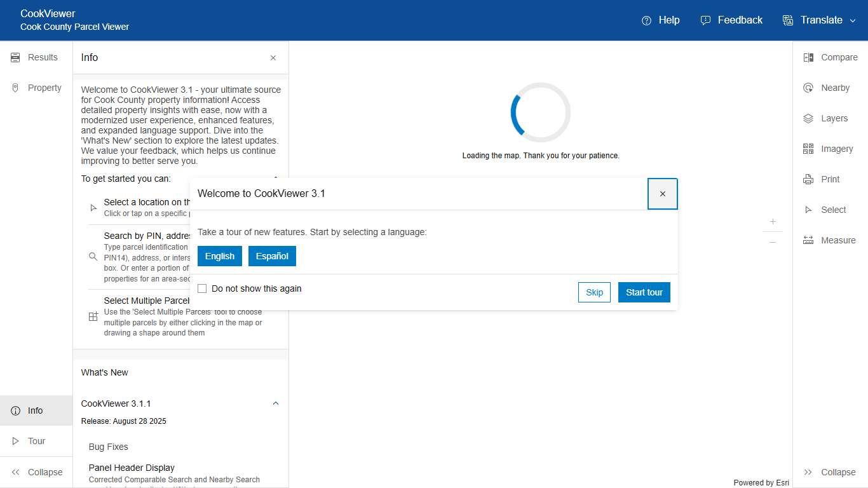Skip the welcome tour

click(594, 292)
